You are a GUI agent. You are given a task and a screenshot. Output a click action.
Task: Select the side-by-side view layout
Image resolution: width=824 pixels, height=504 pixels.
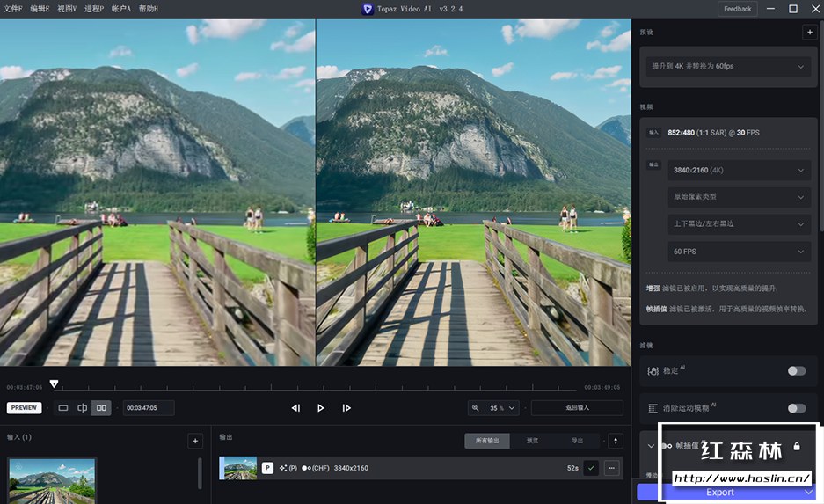[x=101, y=408]
